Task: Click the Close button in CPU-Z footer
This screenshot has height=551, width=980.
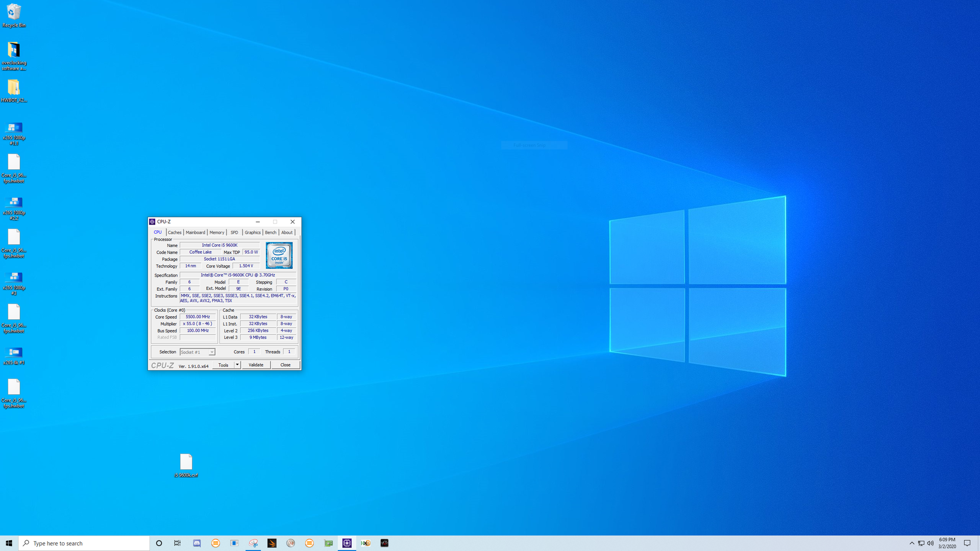Action: (x=285, y=365)
